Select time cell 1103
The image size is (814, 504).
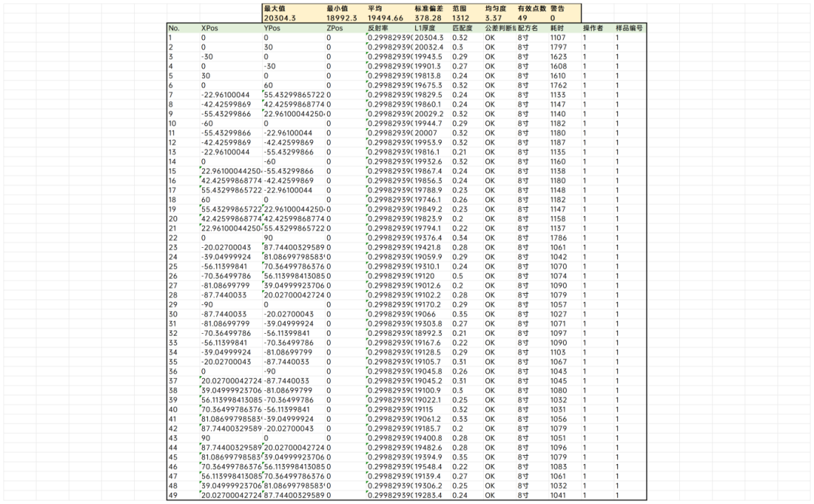click(x=565, y=352)
